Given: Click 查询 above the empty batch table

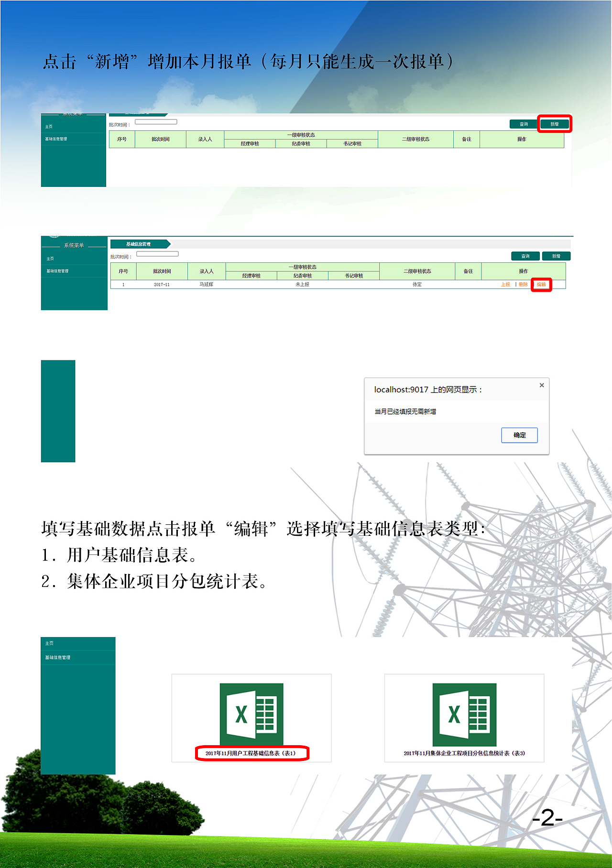Looking at the screenshot, I should coord(524,124).
